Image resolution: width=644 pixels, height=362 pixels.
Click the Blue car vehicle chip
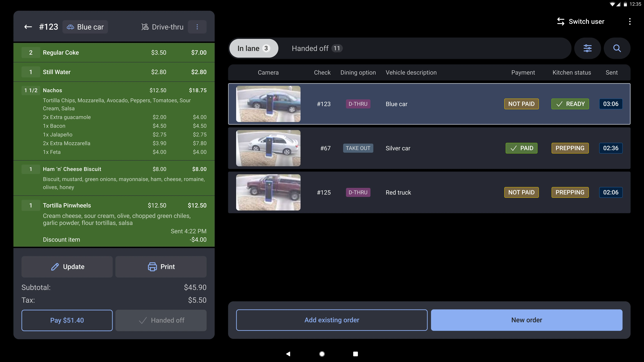(85, 27)
